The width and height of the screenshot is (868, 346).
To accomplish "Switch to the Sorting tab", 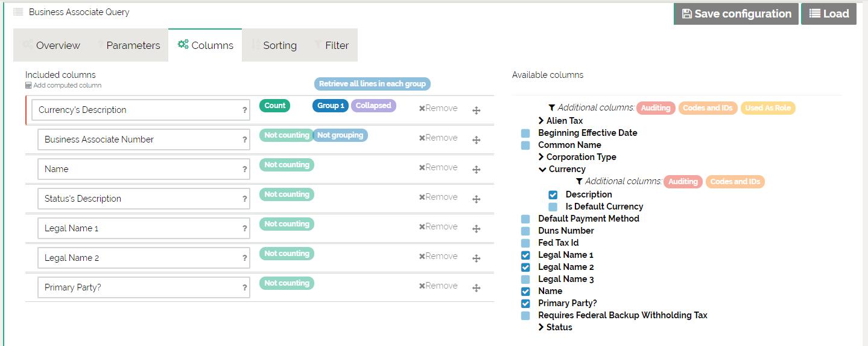I will point(274,45).
